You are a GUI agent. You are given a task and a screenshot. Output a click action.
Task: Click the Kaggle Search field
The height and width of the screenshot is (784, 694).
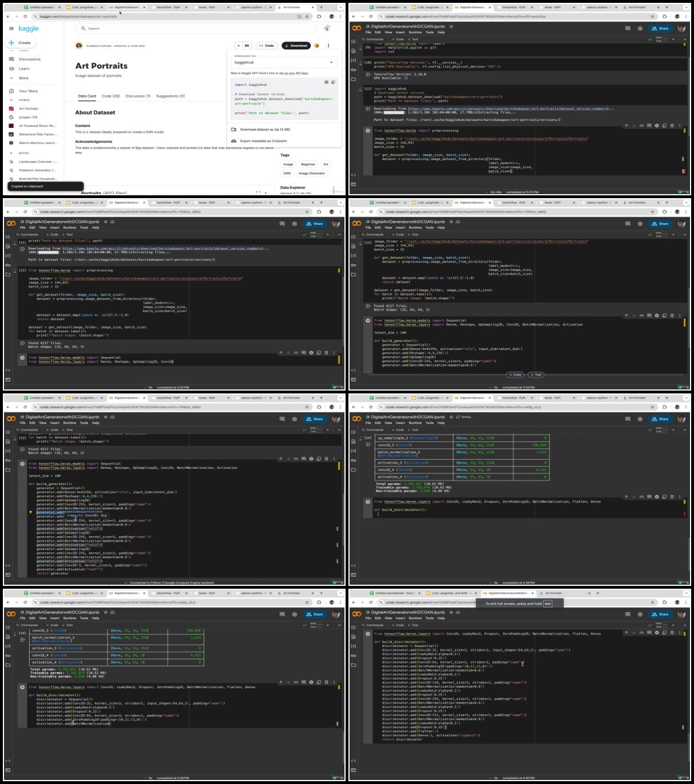[196, 28]
